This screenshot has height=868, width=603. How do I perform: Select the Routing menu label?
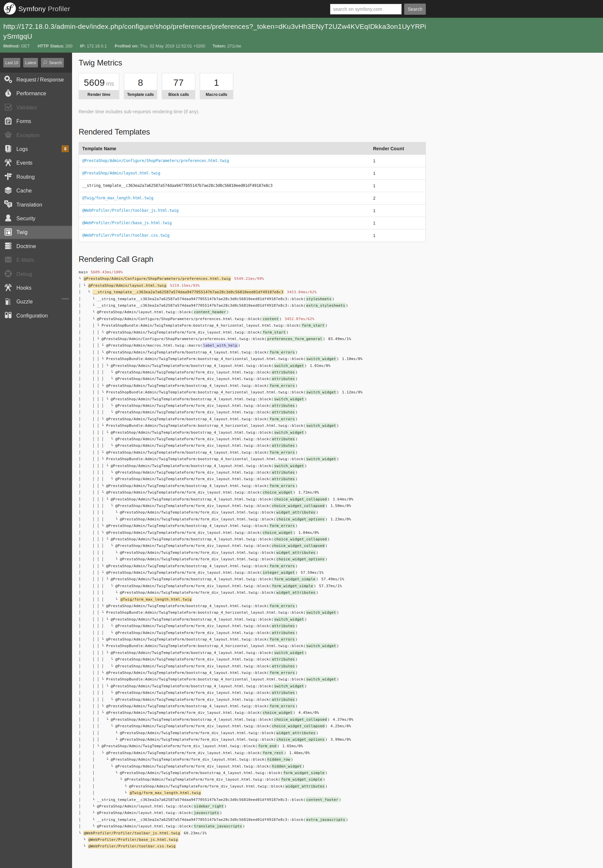[x=25, y=177]
